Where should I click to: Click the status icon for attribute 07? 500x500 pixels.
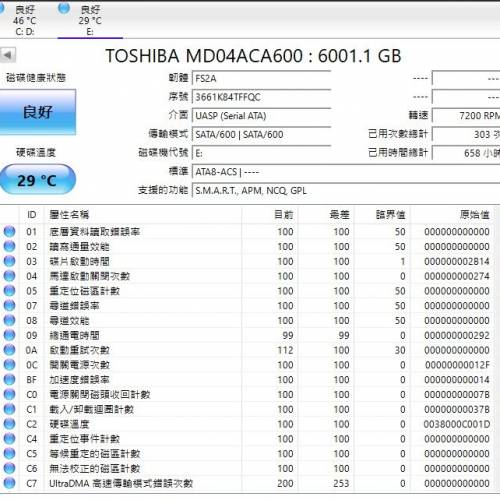pyautogui.click(x=9, y=306)
